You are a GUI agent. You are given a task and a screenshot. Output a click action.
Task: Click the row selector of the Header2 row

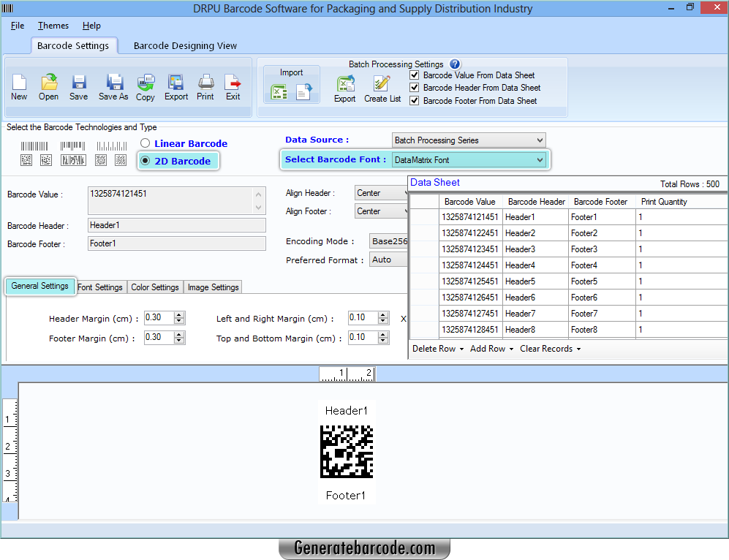pos(425,233)
